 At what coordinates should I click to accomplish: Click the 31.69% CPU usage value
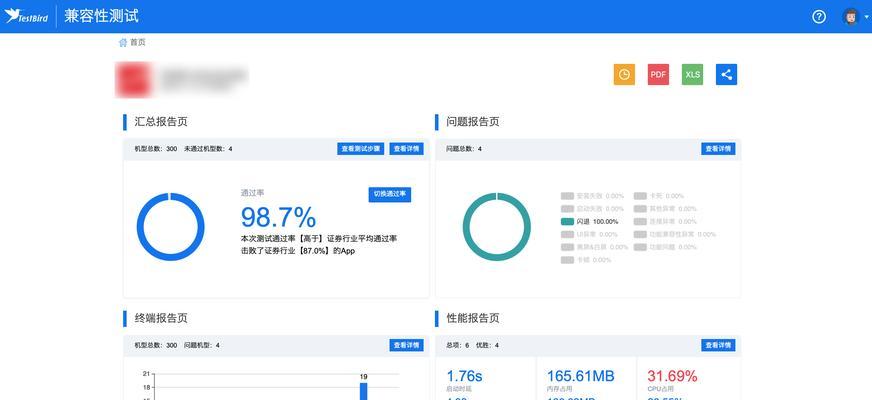(x=672, y=376)
